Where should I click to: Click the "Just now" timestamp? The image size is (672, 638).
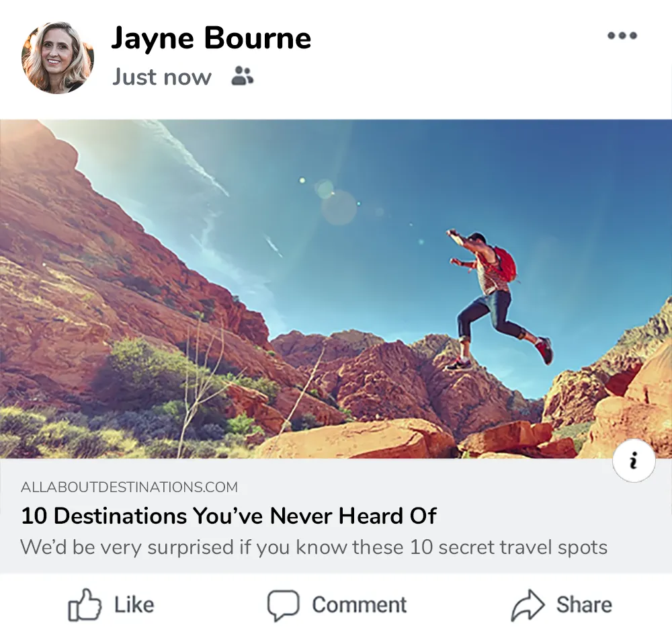coord(161,77)
